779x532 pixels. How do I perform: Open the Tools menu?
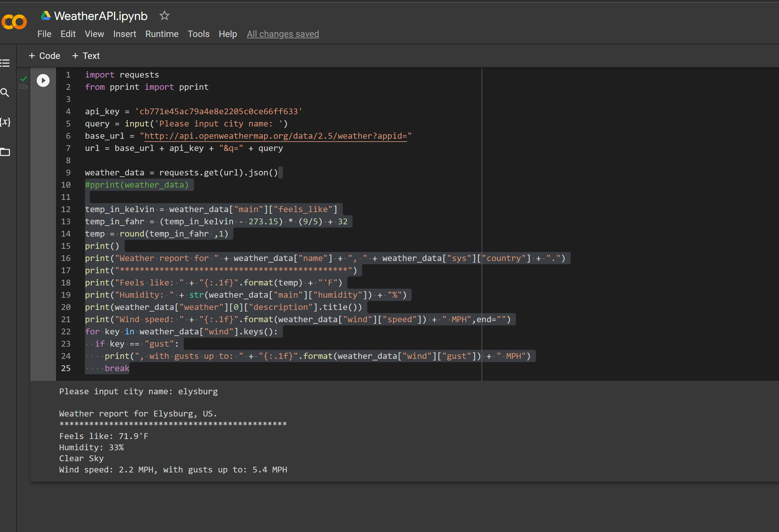198,34
